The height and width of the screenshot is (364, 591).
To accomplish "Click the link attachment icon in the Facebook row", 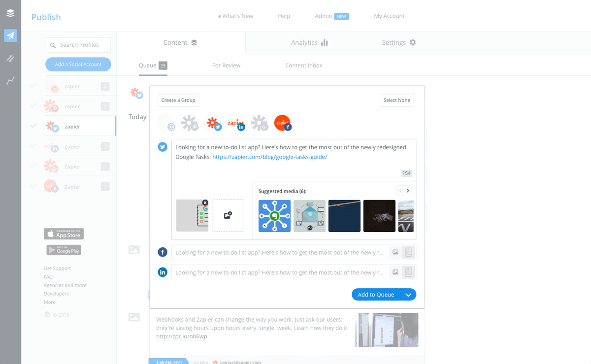I will pyautogui.click(x=408, y=252).
